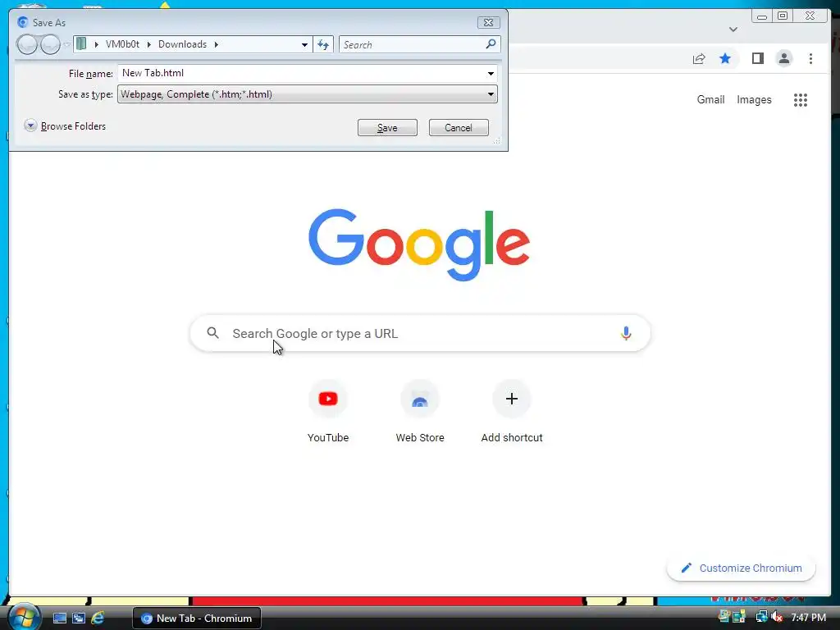Open the YouTube shortcut
Image resolution: width=840 pixels, height=630 pixels.
328,412
